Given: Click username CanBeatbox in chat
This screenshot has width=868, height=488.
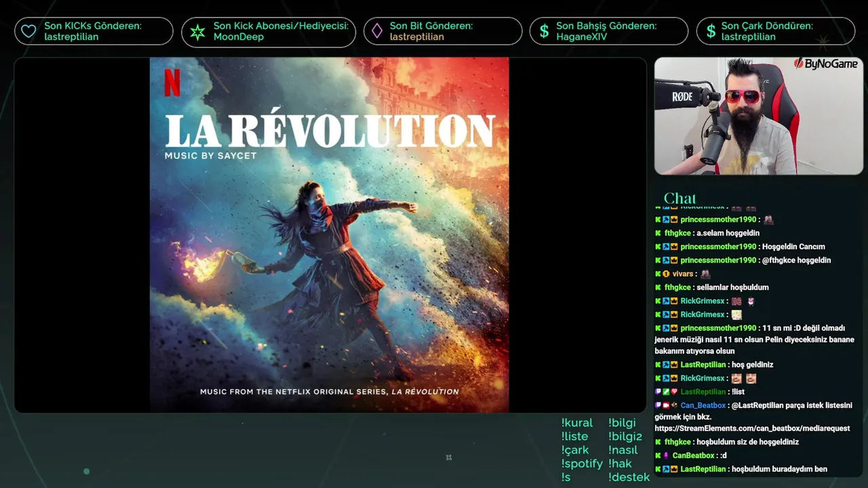Looking at the screenshot, I should [x=693, y=455].
